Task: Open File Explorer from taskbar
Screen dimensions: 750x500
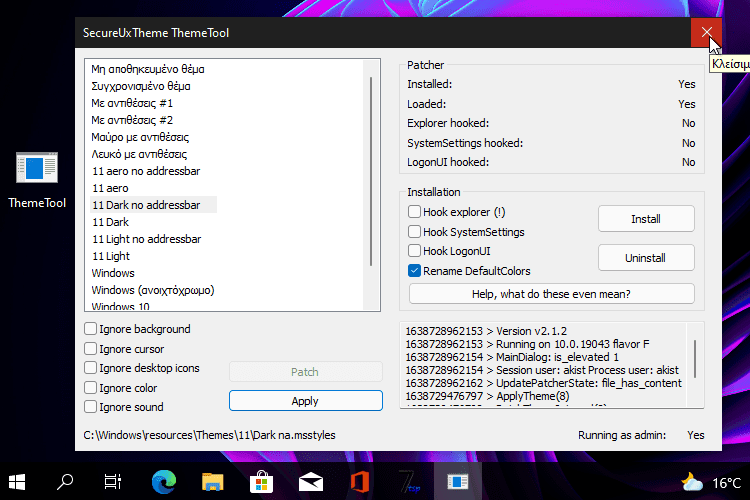Action: [x=213, y=482]
